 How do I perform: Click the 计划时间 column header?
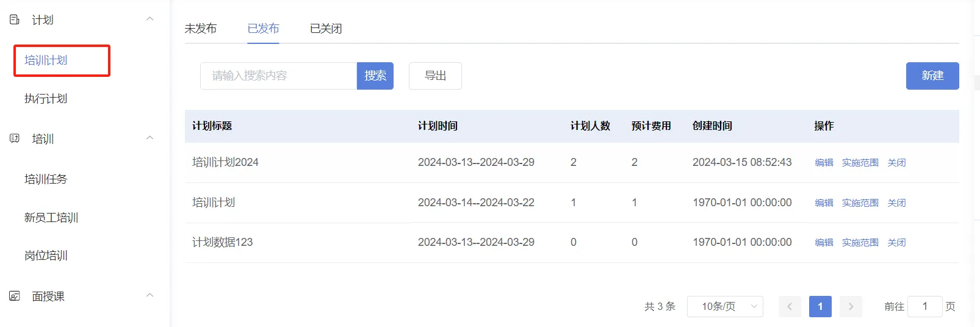[x=438, y=126]
